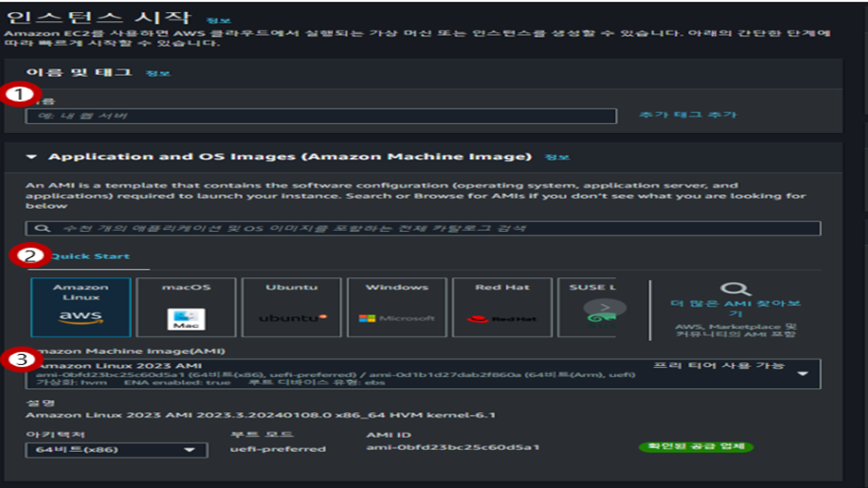Select the Amazon Linux AMI tile
Image resolution: width=868 pixels, height=488 pixels.
81,308
